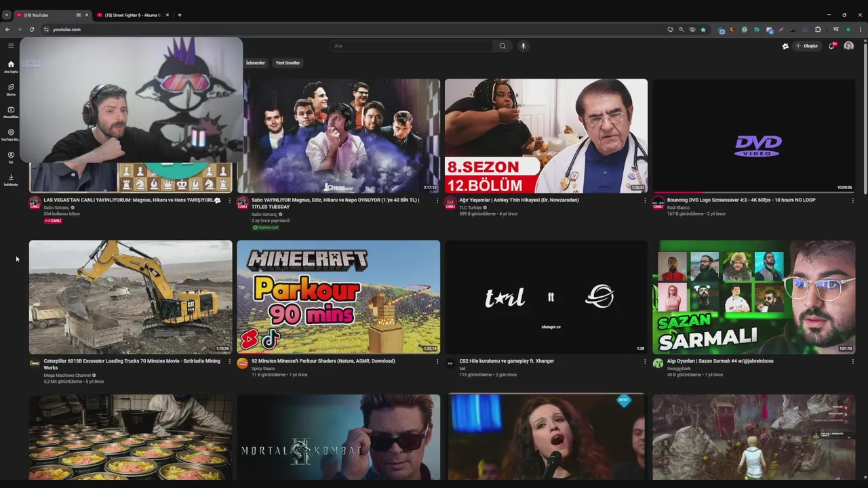Open options menu for Bouncing DVD Logo video
Screen dimensions: 868x488
point(852,201)
